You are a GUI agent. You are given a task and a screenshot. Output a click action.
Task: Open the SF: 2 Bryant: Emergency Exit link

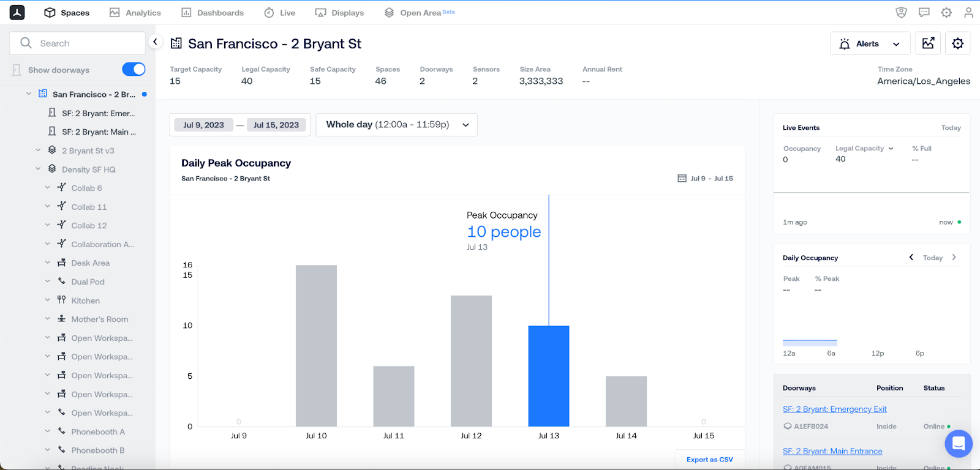tap(834, 409)
